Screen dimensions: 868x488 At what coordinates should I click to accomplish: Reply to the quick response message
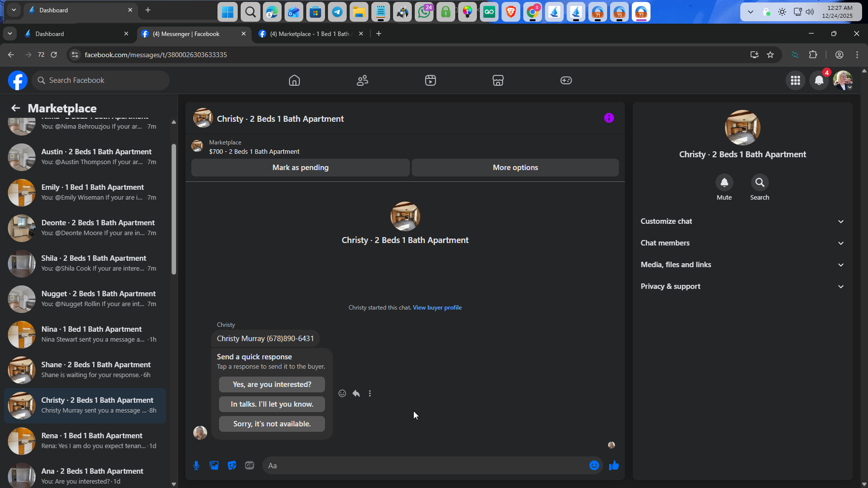click(356, 393)
